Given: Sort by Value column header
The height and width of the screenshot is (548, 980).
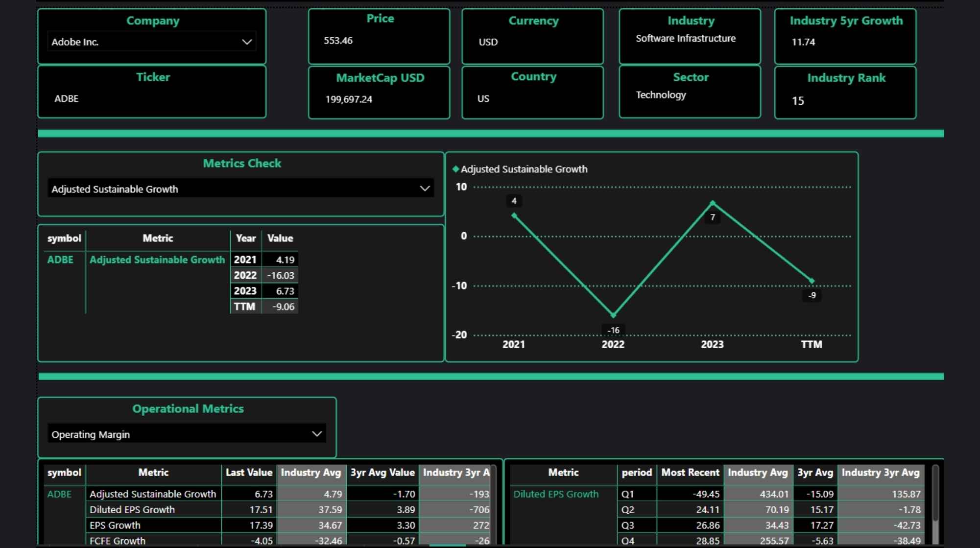Looking at the screenshot, I should pos(280,238).
